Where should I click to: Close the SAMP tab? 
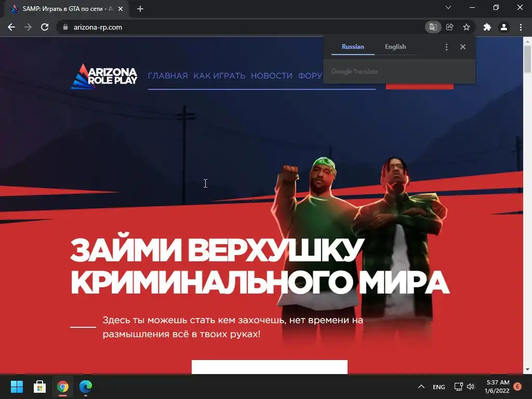[121, 9]
